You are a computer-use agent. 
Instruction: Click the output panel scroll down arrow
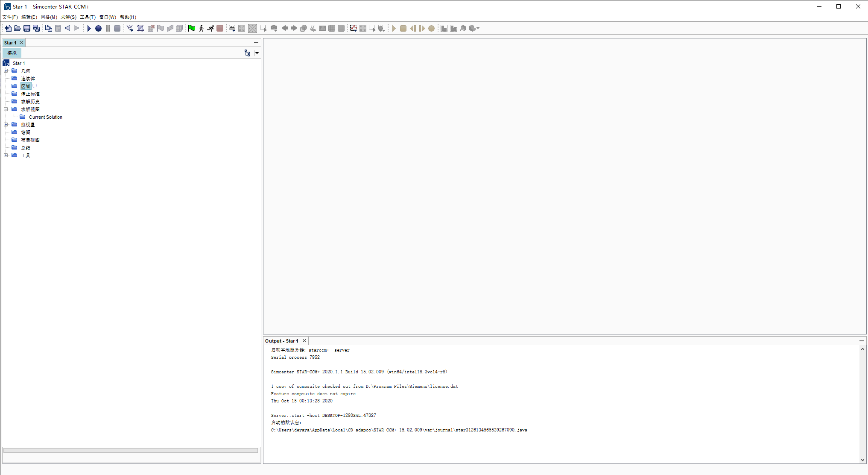(x=862, y=460)
